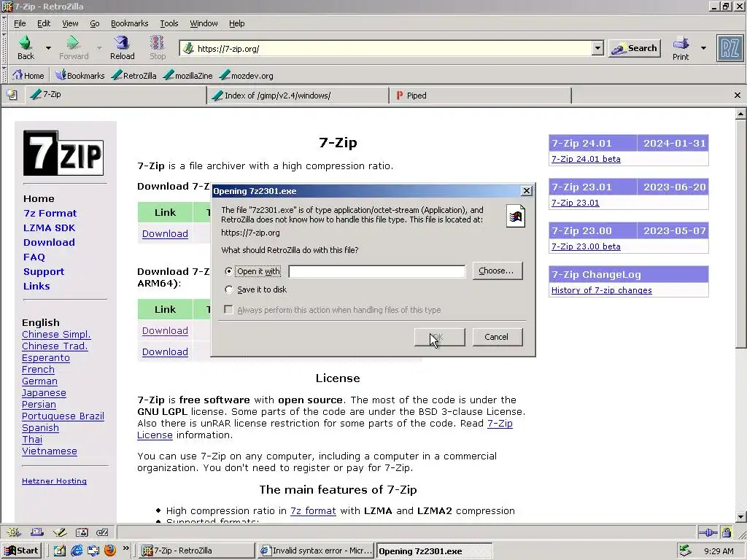Switch to Invalid syntax error taskbar window
This screenshot has width=747, height=560.
point(316,551)
